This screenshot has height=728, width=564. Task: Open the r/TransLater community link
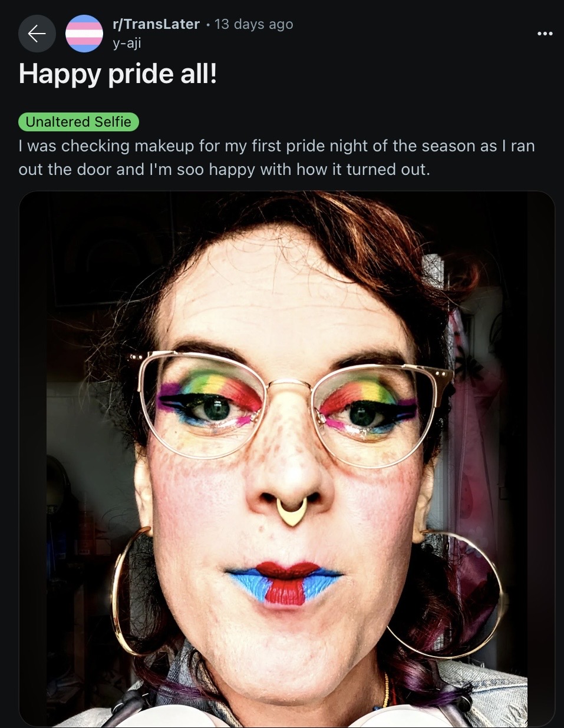pyautogui.click(x=156, y=24)
